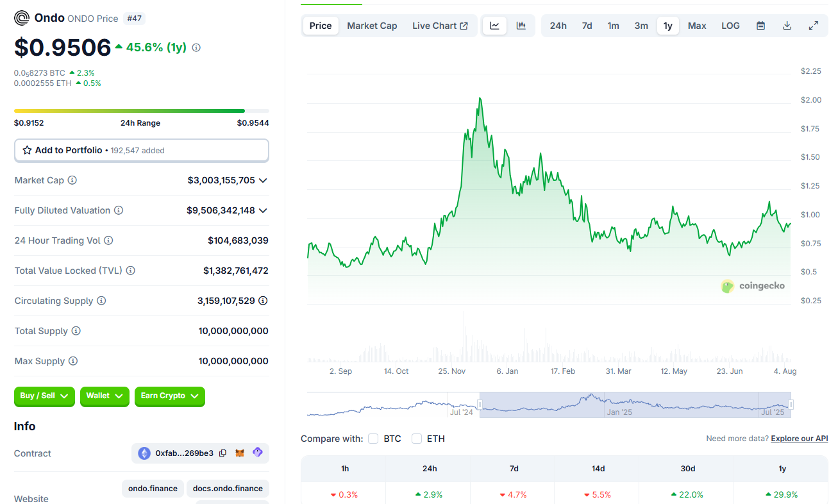
Task: Show Total Supply info icon
Action: point(76,331)
